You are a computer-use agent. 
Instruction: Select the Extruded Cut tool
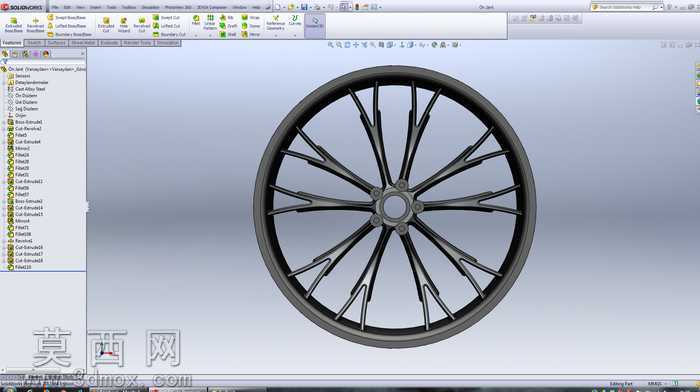point(106,25)
